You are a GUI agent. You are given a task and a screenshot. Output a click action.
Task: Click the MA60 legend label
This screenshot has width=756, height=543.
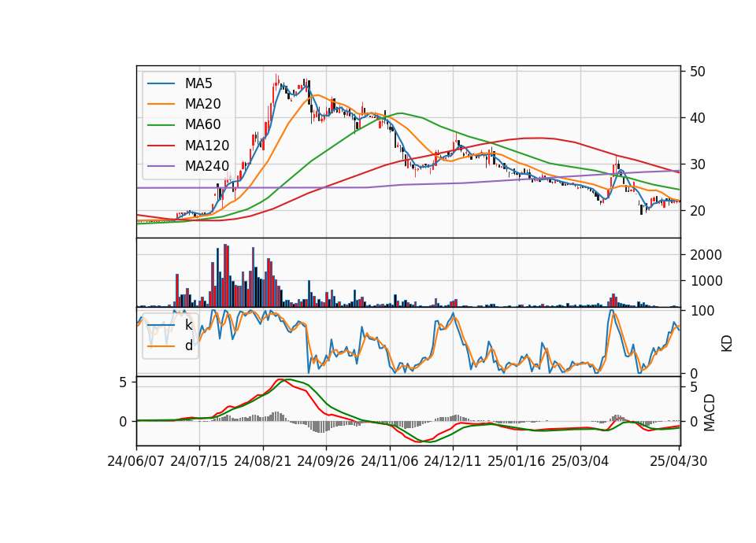click(x=203, y=125)
